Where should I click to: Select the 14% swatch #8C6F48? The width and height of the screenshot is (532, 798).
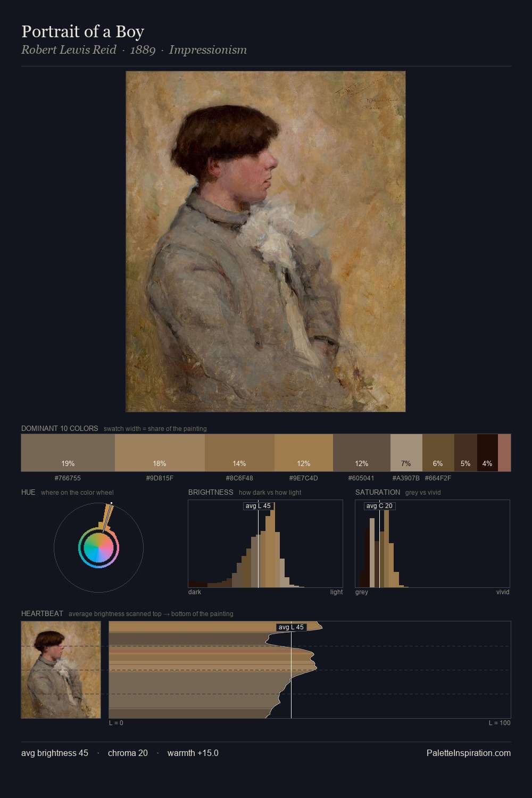coord(239,453)
